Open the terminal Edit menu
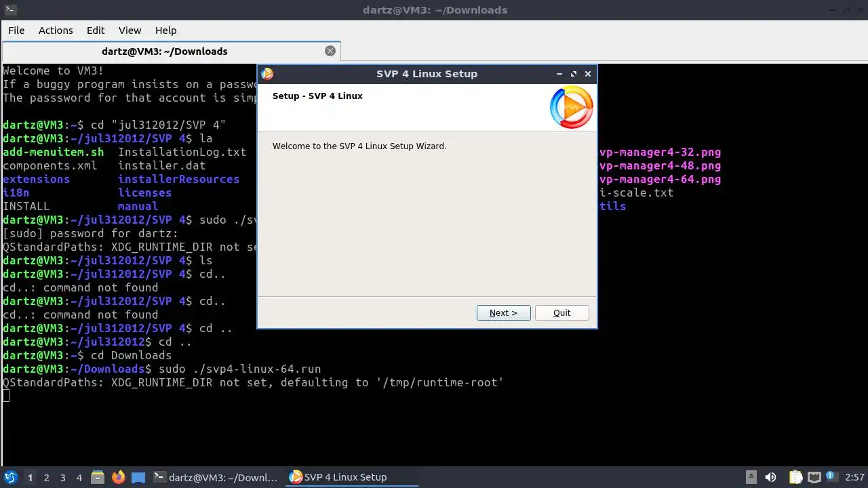This screenshot has width=868, height=488. click(x=96, y=30)
